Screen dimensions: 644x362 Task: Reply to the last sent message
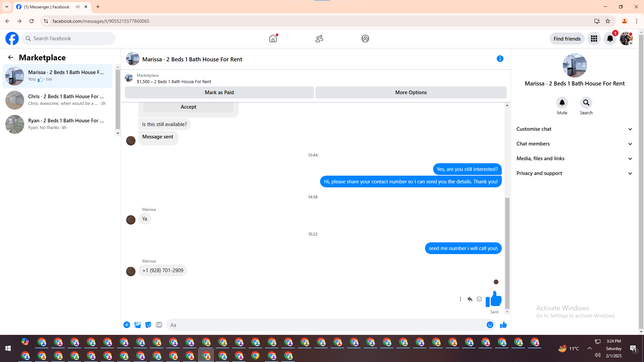[470, 299]
